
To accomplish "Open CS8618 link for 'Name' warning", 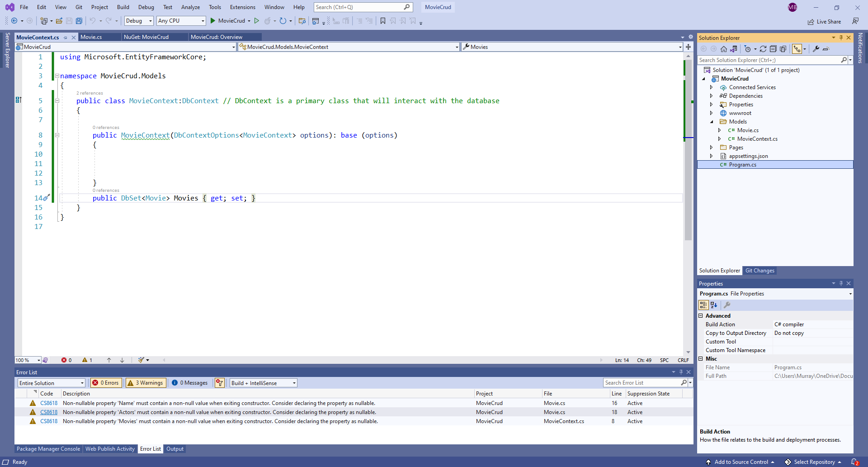I will (49, 403).
